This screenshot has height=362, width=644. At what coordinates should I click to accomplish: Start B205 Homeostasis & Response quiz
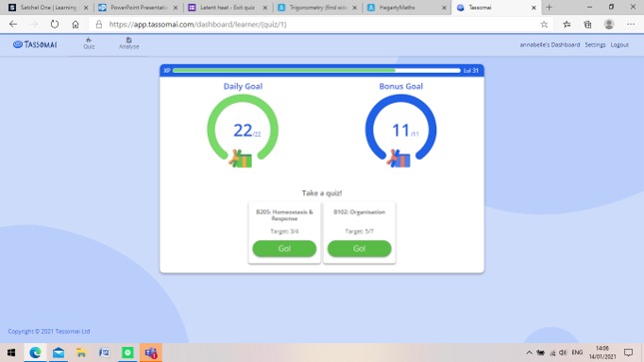click(x=285, y=248)
